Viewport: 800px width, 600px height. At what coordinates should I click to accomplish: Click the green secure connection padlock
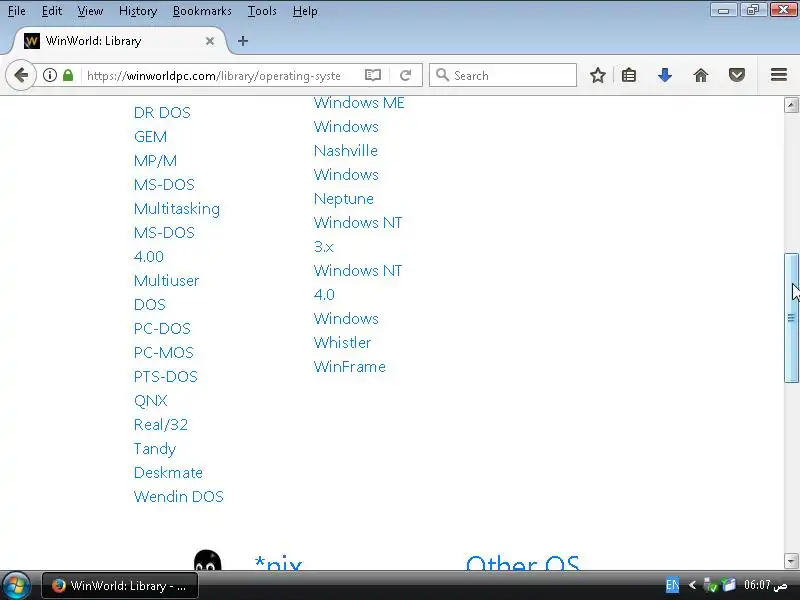pyautogui.click(x=68, y=76)
